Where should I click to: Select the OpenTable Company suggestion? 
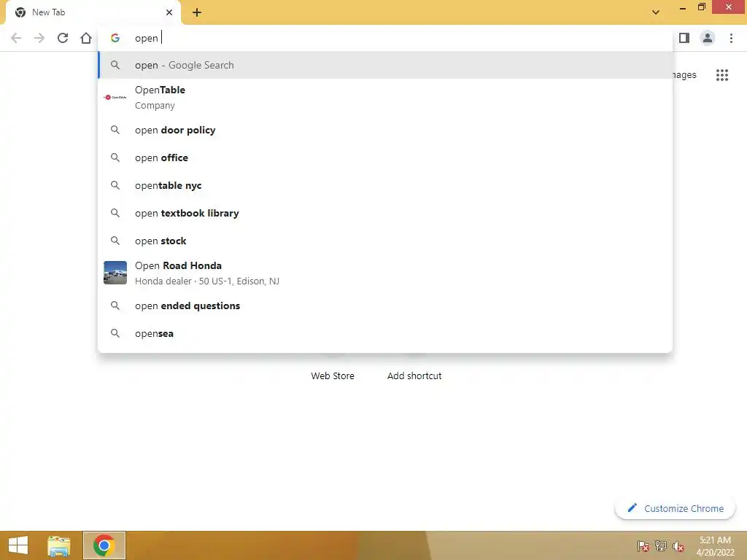tap(385, 97)
